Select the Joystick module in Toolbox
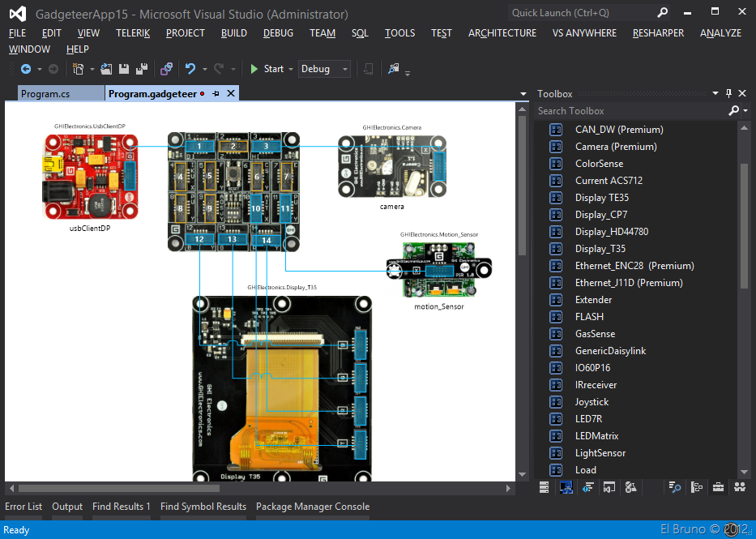This screenshot has height=539, width=756. (592, 402)
